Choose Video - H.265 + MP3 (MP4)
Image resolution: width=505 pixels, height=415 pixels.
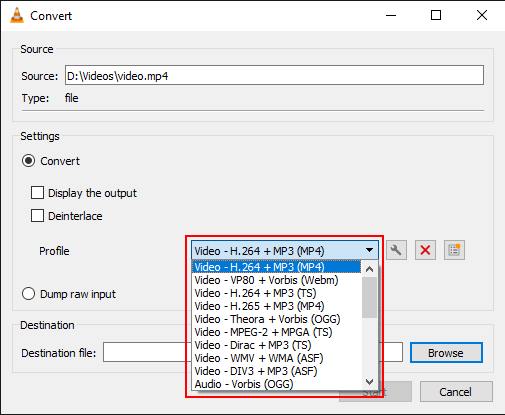click(x=276, y=306)
